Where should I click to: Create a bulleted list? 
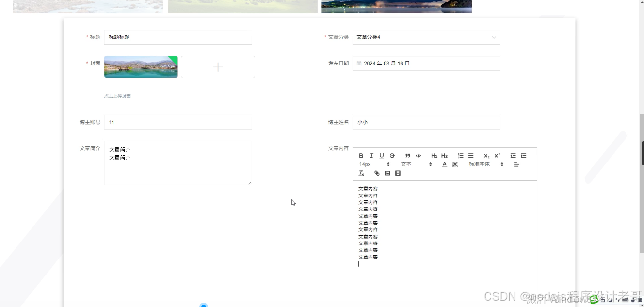tap(470, 156)
